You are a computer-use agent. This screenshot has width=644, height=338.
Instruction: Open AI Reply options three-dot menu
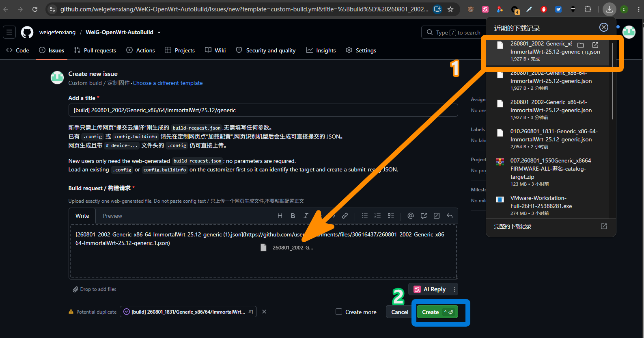coord(454,289)
